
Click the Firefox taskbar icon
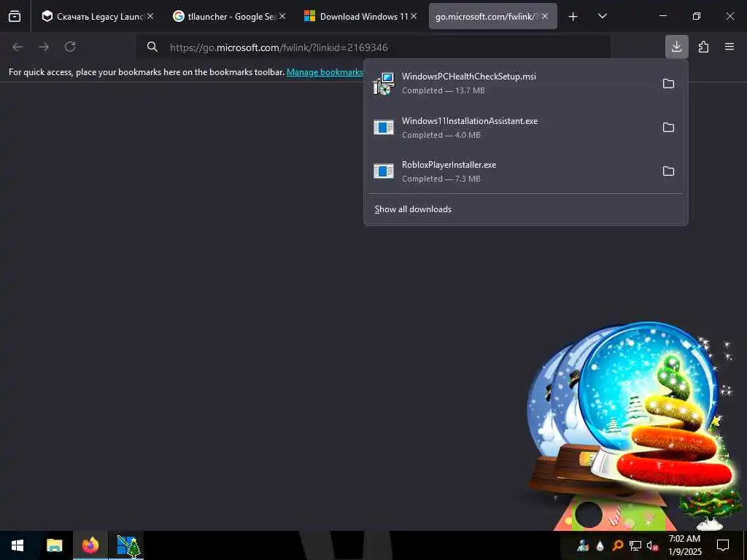coord(90,545)
